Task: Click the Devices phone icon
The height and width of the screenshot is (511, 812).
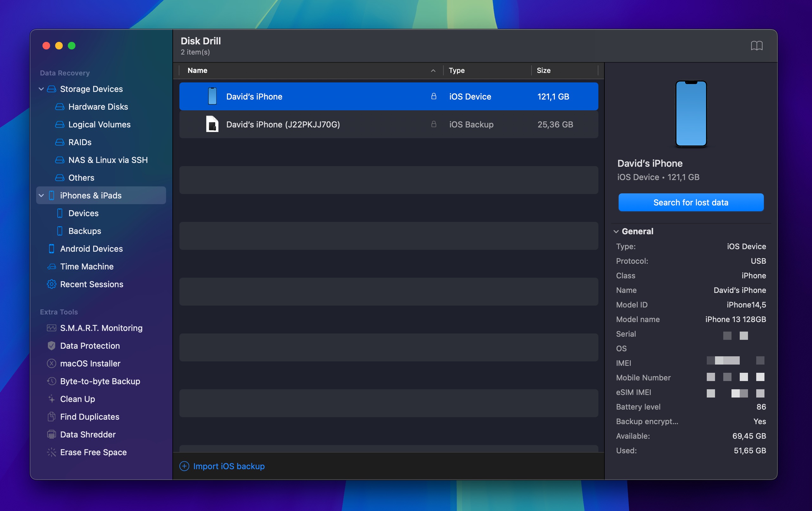Action: coord(60,213)
